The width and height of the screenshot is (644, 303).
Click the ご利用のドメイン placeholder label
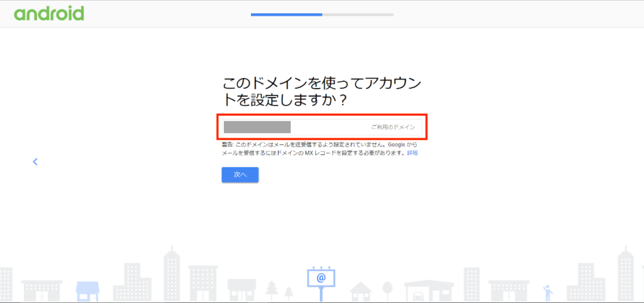[392, 127]
